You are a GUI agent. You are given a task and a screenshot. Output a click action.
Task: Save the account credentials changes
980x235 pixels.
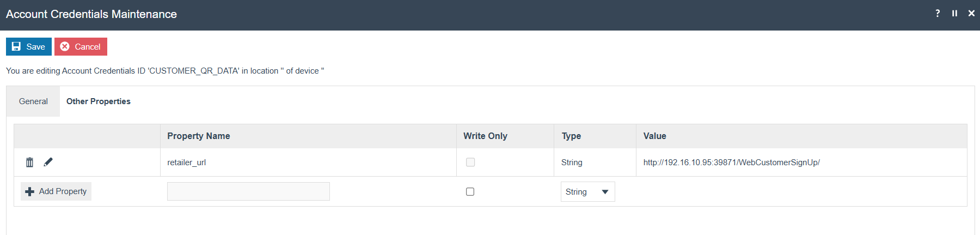(29, 47)
